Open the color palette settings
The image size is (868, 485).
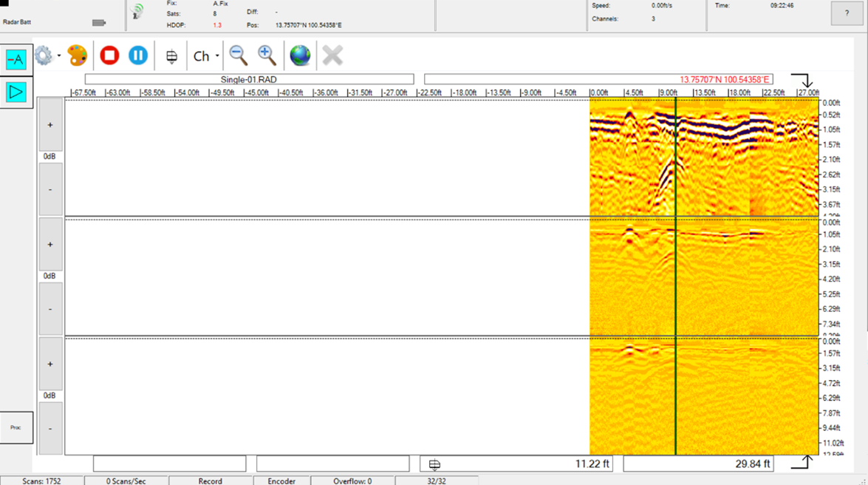pos(77,55)
